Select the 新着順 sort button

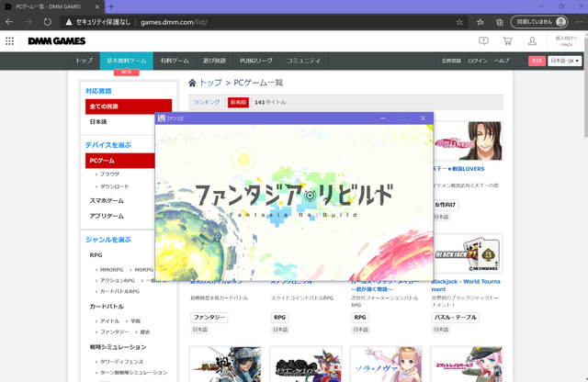[x=238, y=102]
